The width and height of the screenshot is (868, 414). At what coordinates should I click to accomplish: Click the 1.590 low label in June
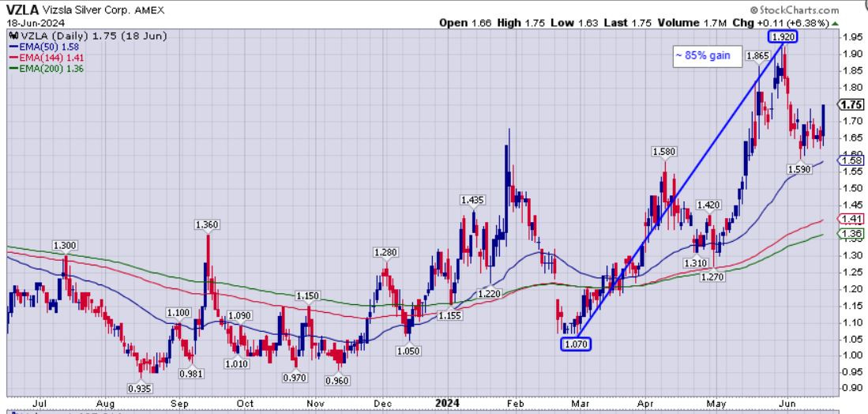point(799,169)
